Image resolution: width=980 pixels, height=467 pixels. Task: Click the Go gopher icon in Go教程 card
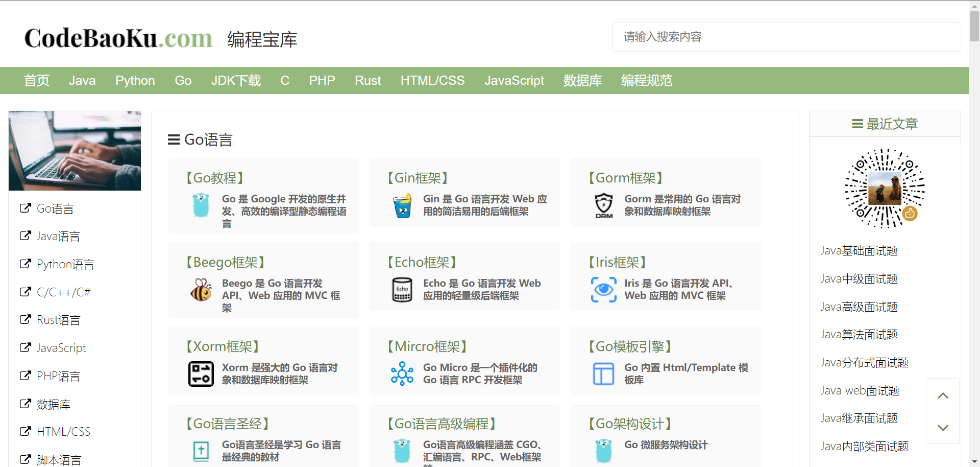[201, 205]
